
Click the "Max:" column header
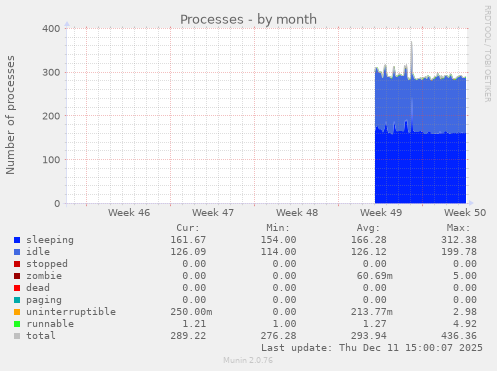(x=458, y=228)
